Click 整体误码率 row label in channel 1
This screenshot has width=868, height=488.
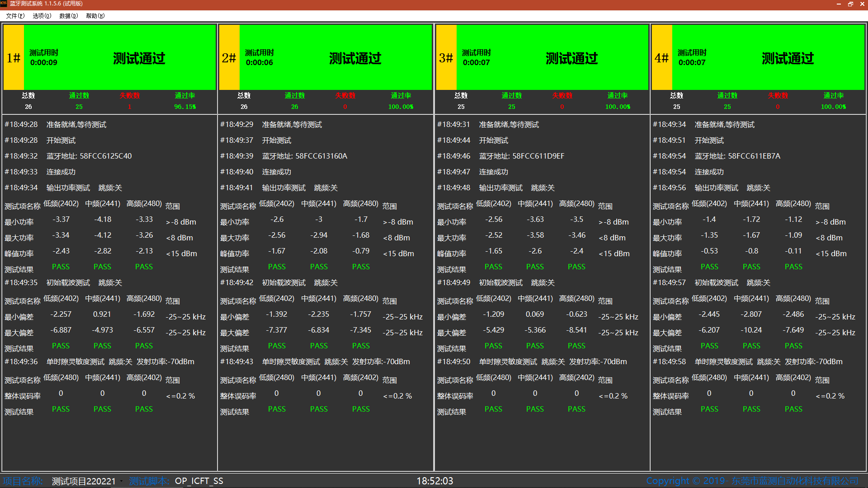23,396
